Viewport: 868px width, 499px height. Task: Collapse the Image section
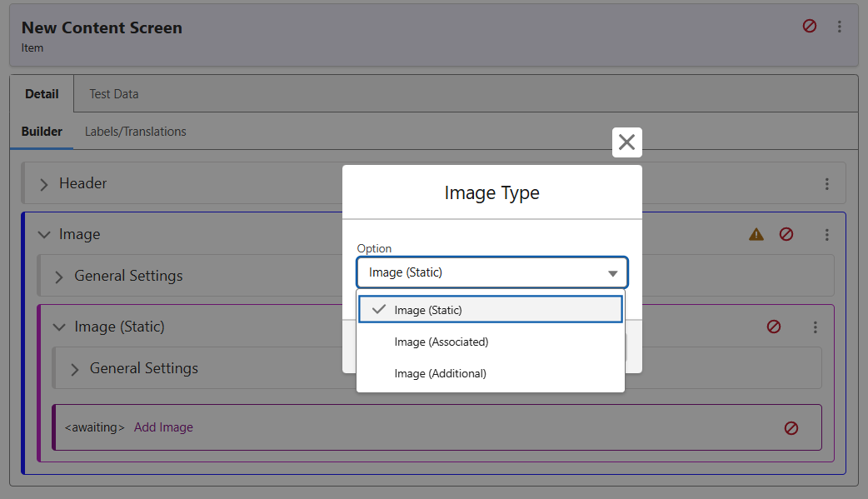(x=44, y=235)
